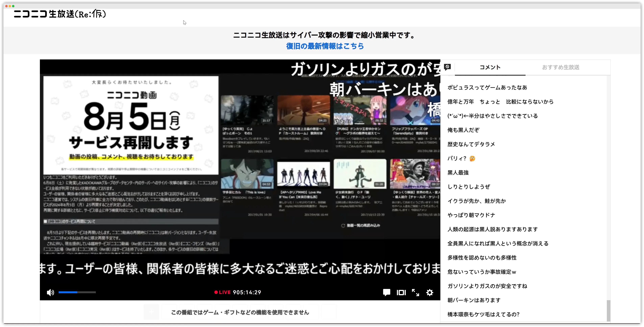The image size is (644, 327).
Task: Switch to the おすすめ生放送 tab
Action: [x=561, y=67]
